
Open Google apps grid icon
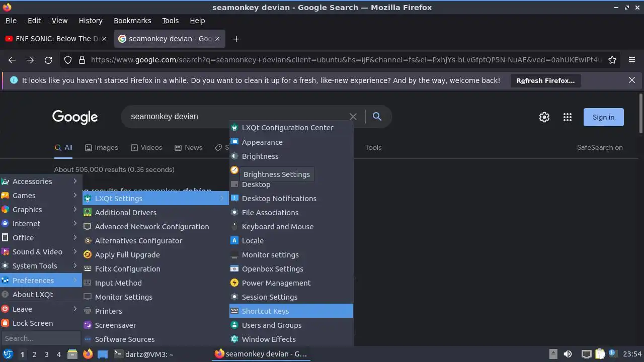pos(568,117)
